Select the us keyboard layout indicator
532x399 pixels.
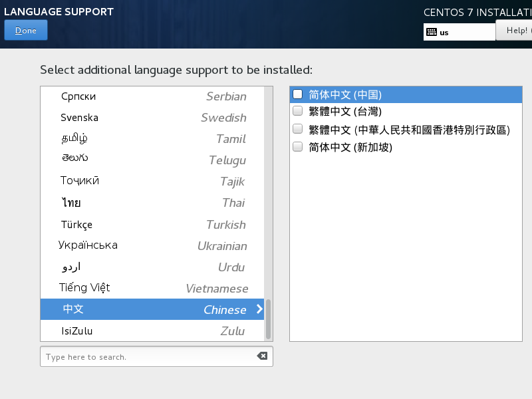[460, 32]
